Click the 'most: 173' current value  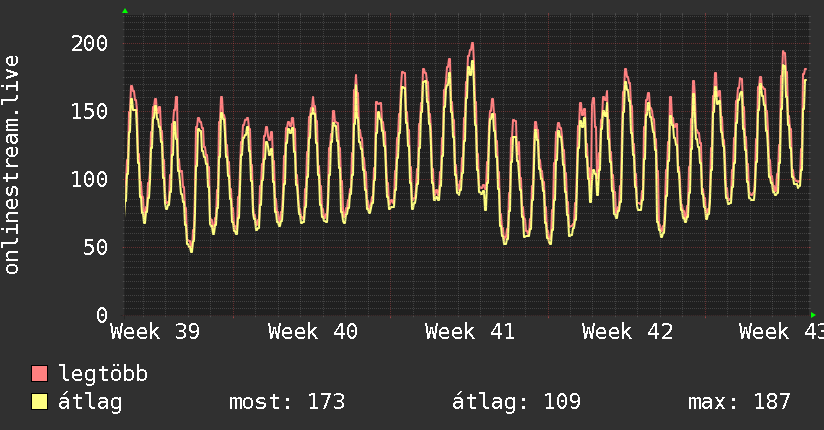coord(287,402)
